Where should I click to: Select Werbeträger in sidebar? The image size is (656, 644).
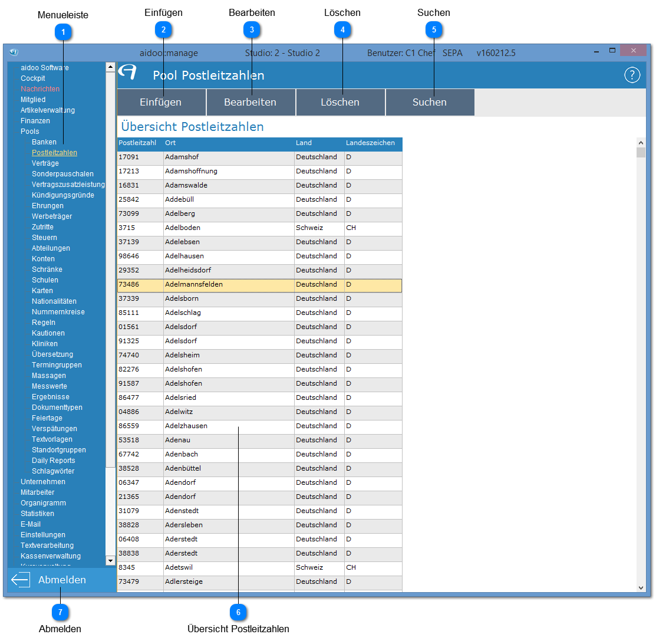click(x=52, y=216)
